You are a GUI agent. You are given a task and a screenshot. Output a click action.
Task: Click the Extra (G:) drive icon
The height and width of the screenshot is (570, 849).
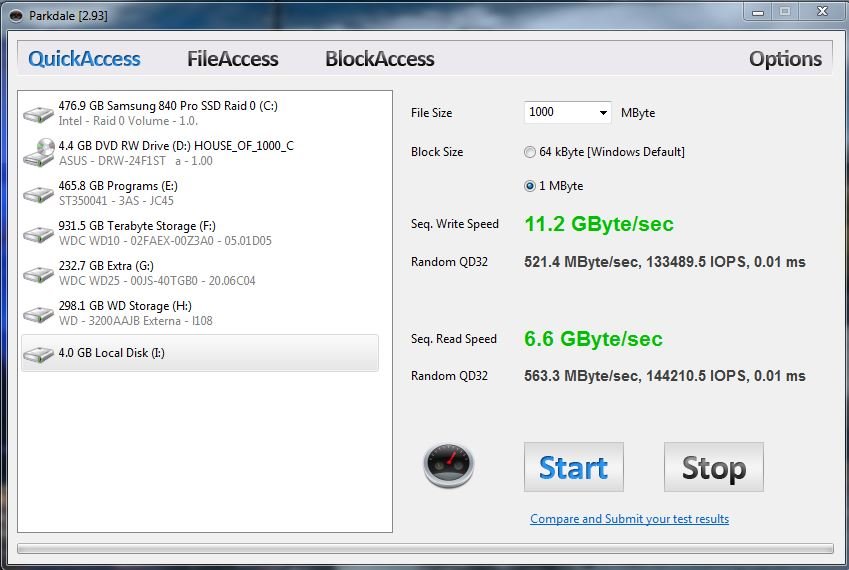tap(39, 274)
